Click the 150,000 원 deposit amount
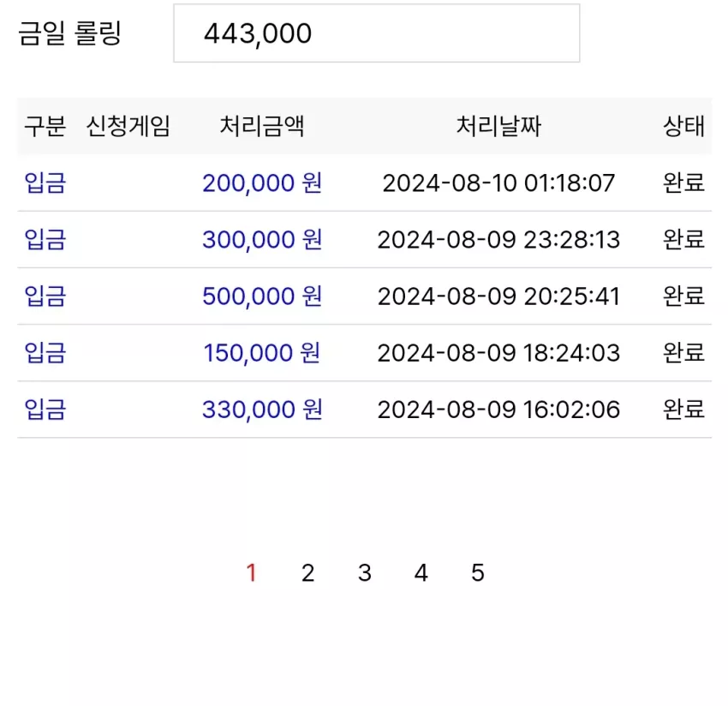 (262, 353)
